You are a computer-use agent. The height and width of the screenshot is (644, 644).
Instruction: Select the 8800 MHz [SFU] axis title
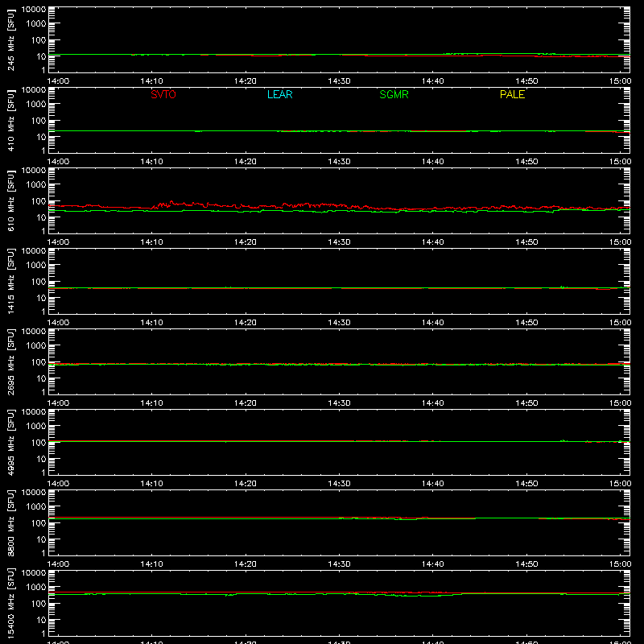pyautogui.click(x=11, y=522)
